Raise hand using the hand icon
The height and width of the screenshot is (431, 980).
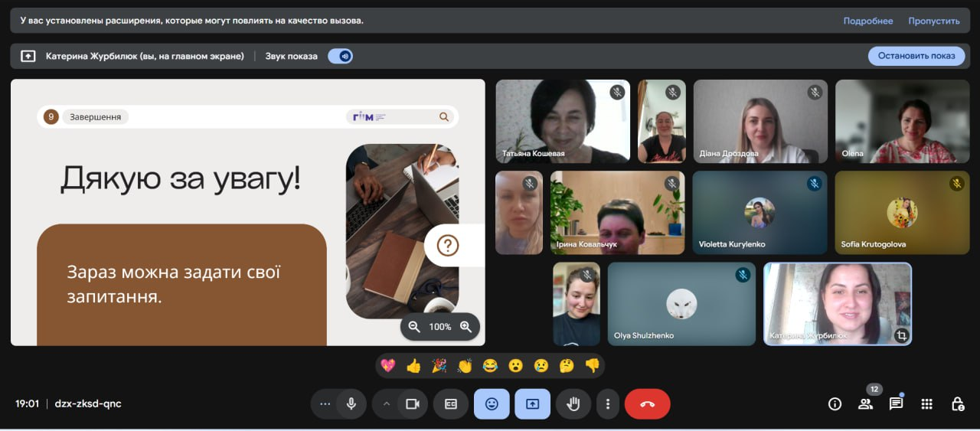tap(573, 404)
